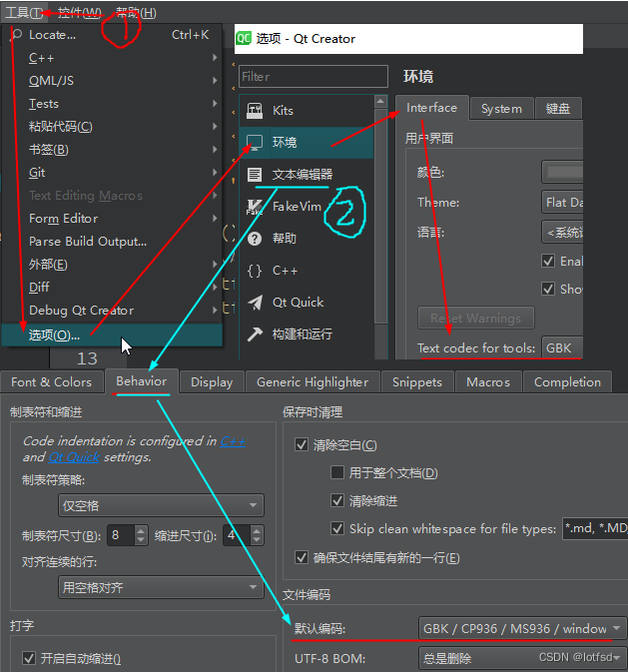Switch to the Snippets tab
This screenshot has height=672, width=628.
(417, 381)
